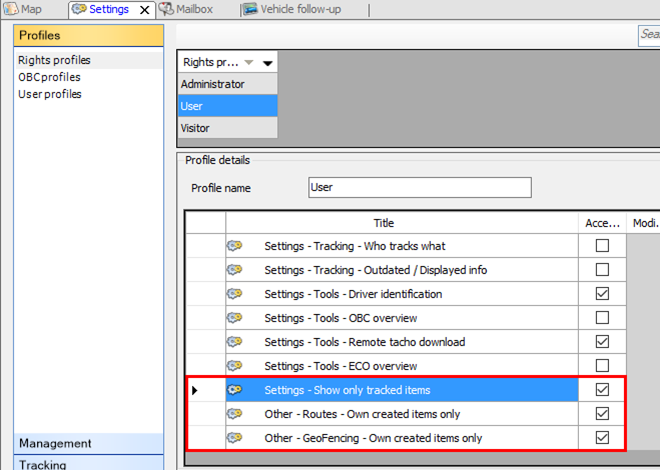Click the icon beside Driver identification row
Viewport: 660px width, 470px height.
[236, 294]
